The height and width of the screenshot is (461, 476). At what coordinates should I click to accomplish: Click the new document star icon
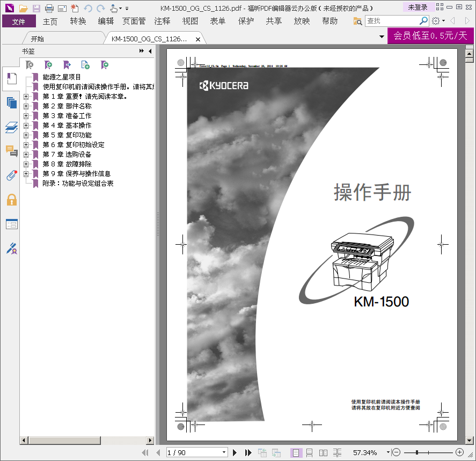[x=75, y=9]
